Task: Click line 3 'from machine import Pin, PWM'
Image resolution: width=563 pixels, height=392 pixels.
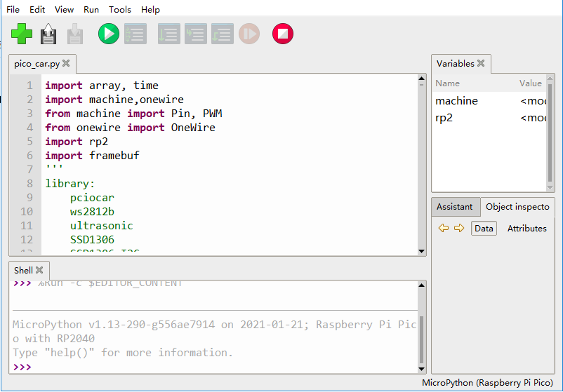Action: point(133,114)
